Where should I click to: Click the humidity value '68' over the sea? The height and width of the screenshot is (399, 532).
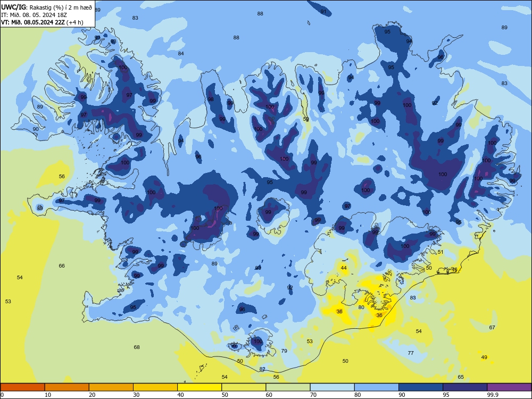point(137,347)
